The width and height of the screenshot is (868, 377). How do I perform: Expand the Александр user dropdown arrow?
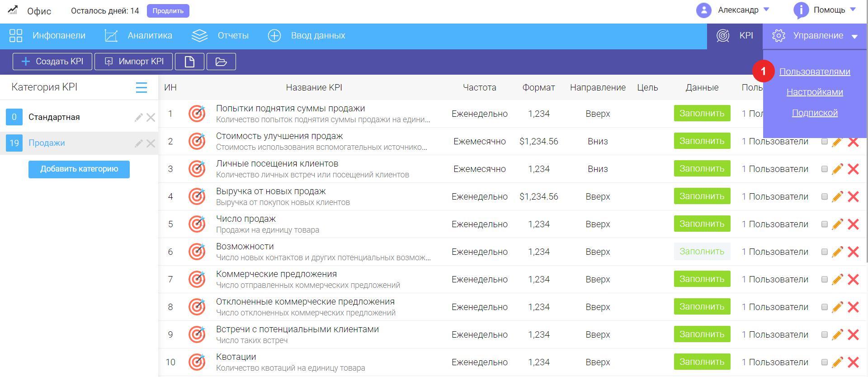click(x=766, y=10)
